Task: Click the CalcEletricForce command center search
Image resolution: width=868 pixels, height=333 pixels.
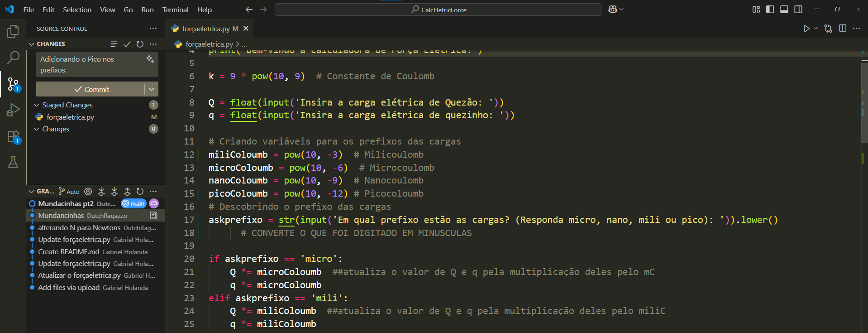Action: [438, 10]
